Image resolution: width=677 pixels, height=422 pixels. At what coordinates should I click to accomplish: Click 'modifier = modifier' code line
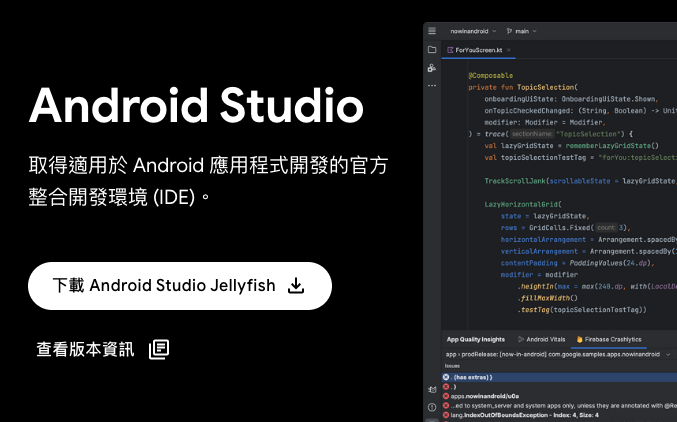point(539,274)
